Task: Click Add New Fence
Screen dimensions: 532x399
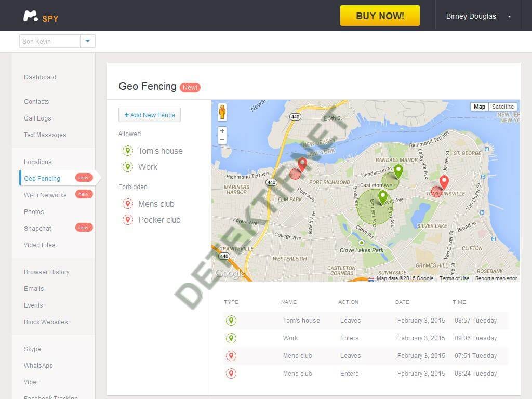Action: tap(150, 115)
